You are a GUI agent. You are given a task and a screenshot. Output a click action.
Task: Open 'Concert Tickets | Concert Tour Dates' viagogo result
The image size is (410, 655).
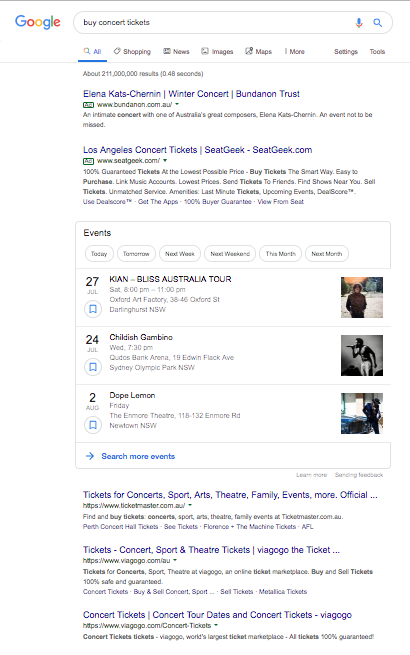tap(217, 615)
